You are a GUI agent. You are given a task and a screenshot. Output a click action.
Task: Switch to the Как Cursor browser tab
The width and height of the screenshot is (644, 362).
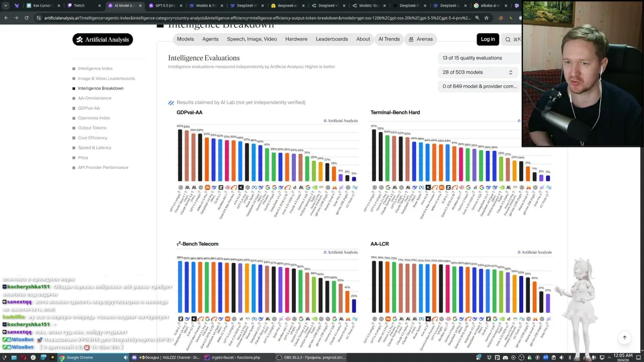pyautogui.click(x=42, y=6)
